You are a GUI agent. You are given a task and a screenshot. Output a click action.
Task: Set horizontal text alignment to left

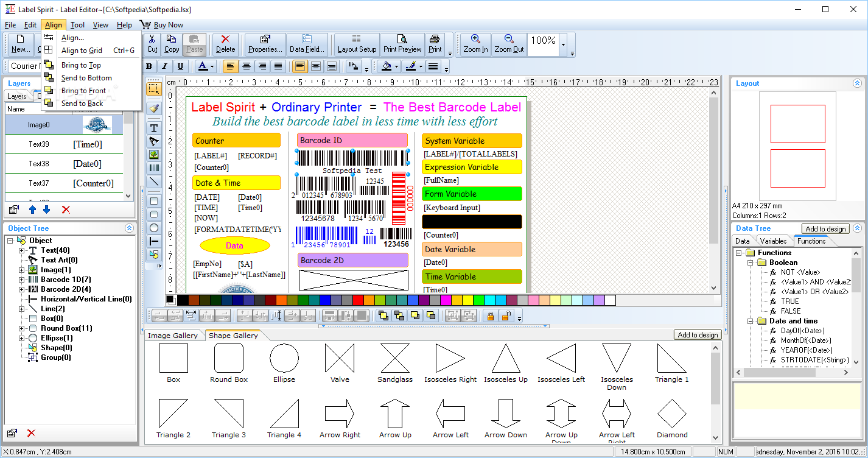231,66
